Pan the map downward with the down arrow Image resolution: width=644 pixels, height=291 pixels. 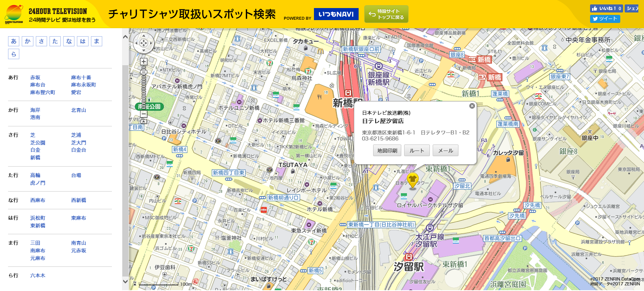click(144, 50)
